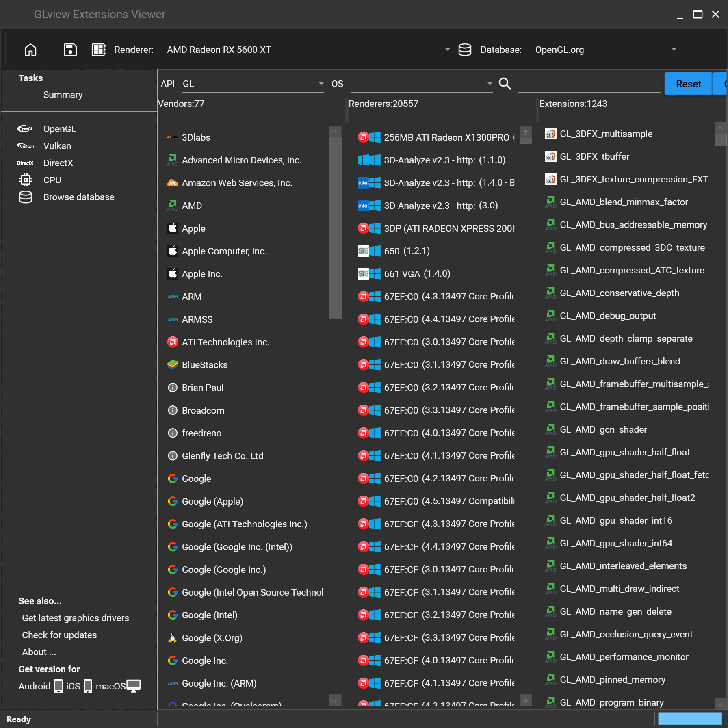Click the Apple Inc. logo icon
The height and width of the screenshot is (728, 728).
(173, 274)
